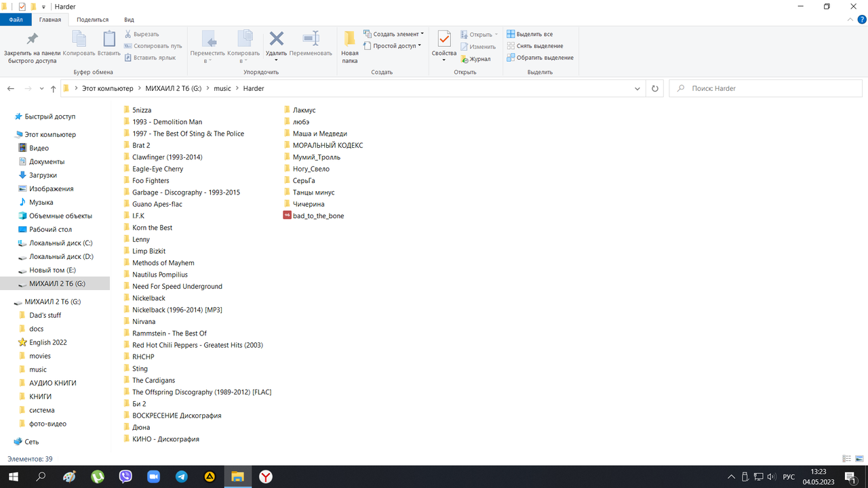Screen dimensions: 868x488
Task: Open Yandex Browser from the taskbar
Action: [x=266, y=476]
